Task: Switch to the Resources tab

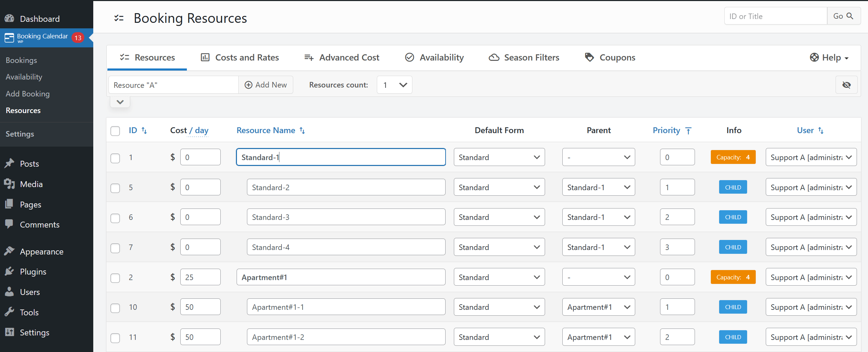Action: pos(147,57)
